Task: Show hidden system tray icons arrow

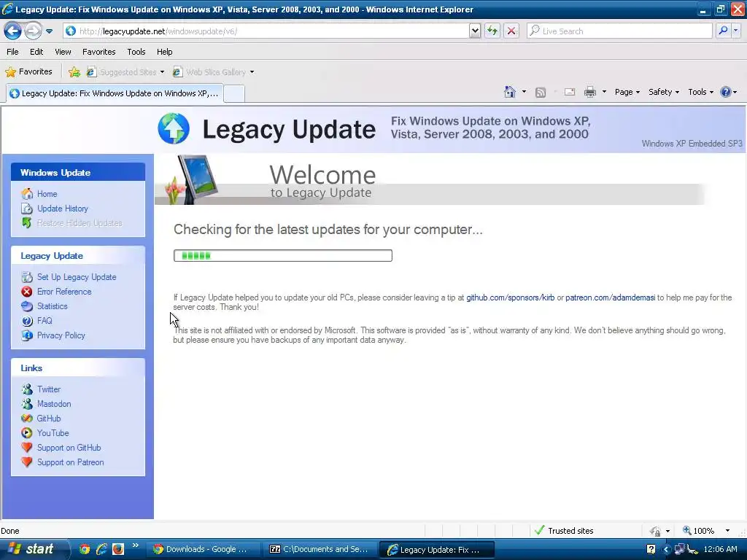Action: tap(666, 550)
